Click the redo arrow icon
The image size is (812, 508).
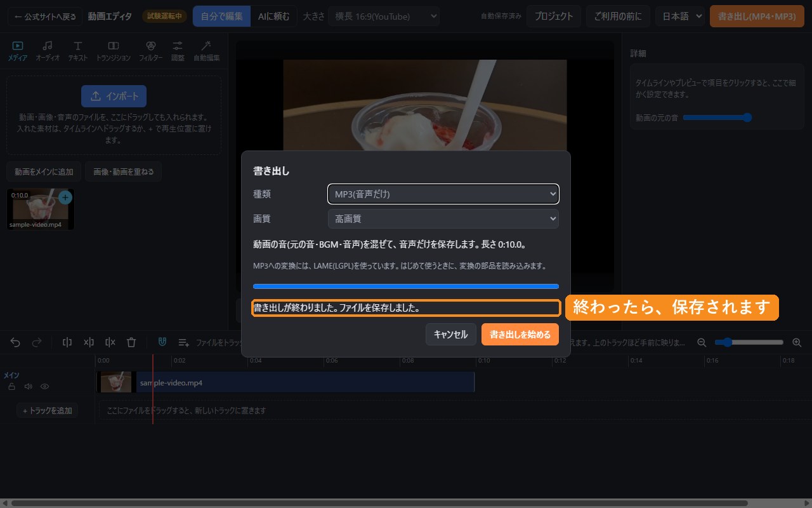[37, 342]
